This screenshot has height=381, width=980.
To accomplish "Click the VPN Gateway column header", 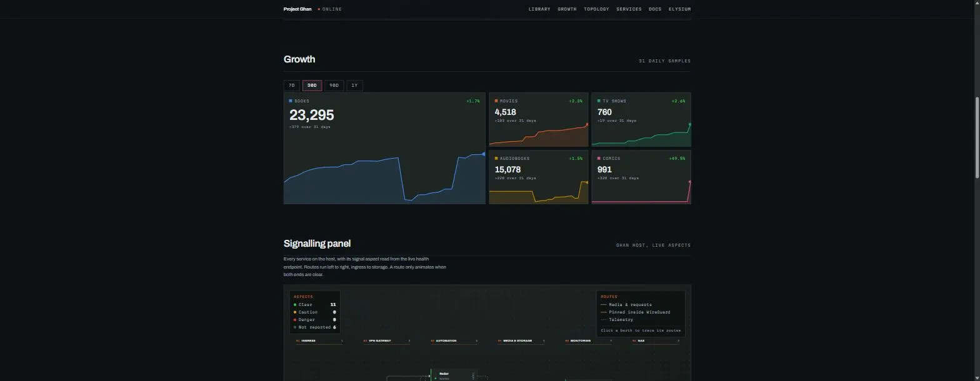I will (x=386, y=341).
